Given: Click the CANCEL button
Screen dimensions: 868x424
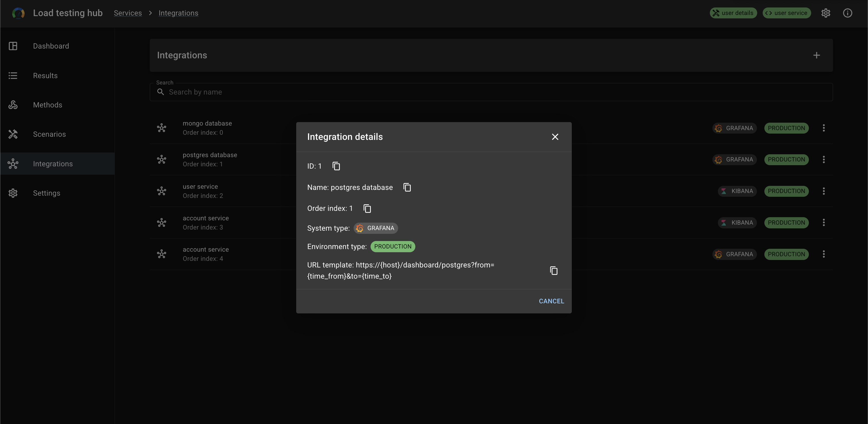Looking at the screenshot, I should coord(551,301).
